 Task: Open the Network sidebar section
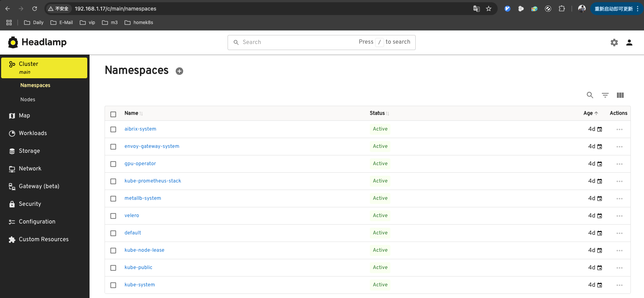point(30,169)
